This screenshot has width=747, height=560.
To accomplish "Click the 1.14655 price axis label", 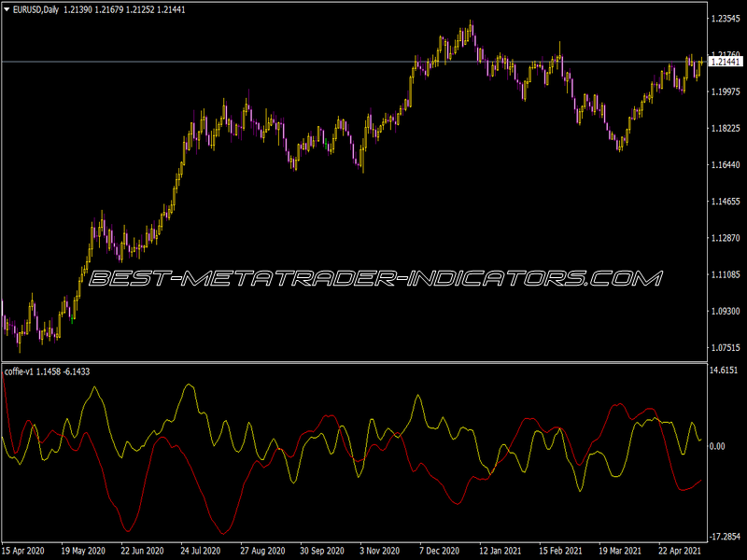I will point(726,202).
